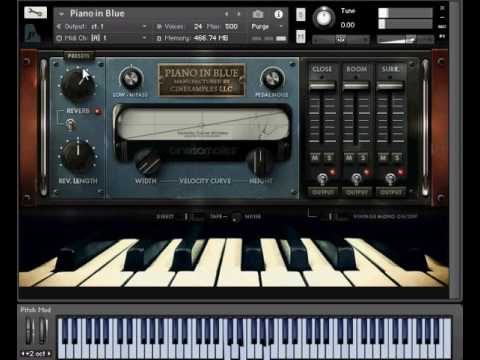Click the Kontakt S solo button at top
Image resolution: width=480 pixels, height=360 pixels.
301,14
